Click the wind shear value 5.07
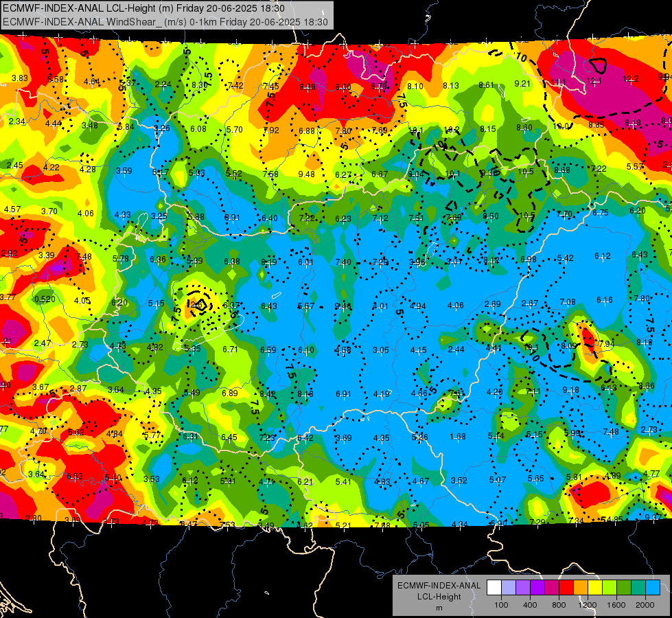The image size is (672, 618). (497, 479)
